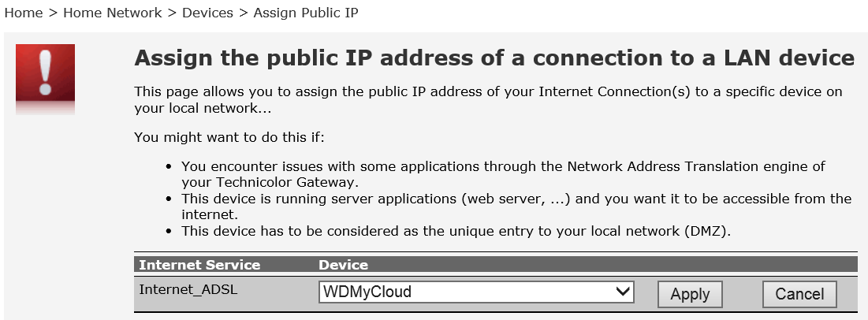
Task: Click the device dropdown arrow
Action: (x=624, y=292)
